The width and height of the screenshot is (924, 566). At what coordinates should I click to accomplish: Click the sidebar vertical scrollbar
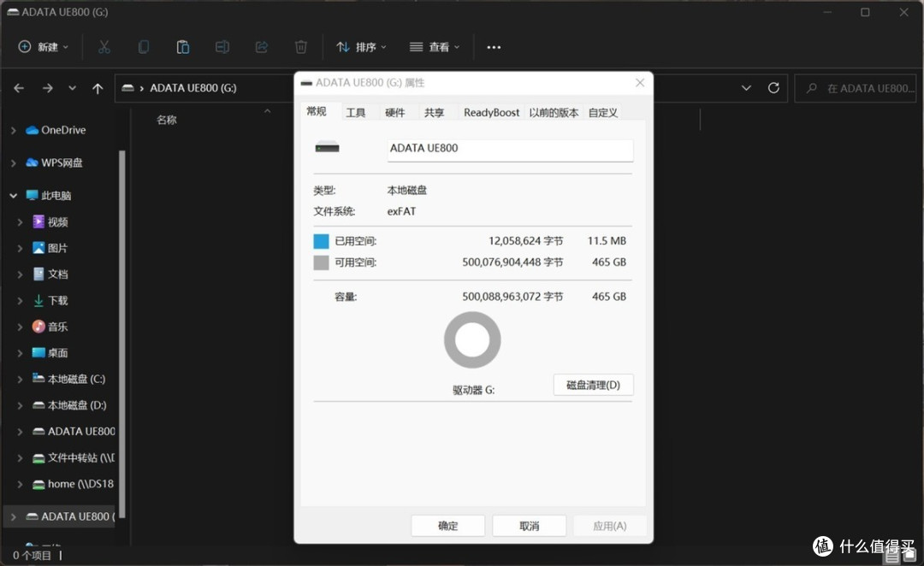122,334
